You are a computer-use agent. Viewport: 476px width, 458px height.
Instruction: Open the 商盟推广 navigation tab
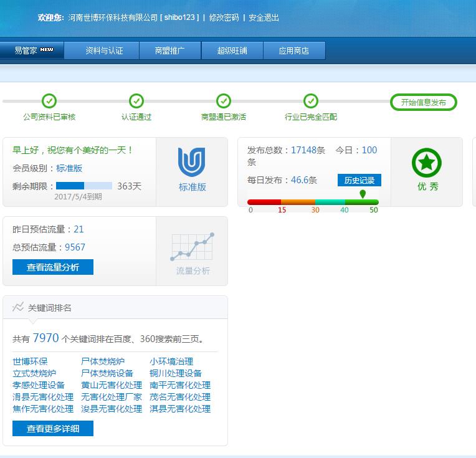(170, 50)
